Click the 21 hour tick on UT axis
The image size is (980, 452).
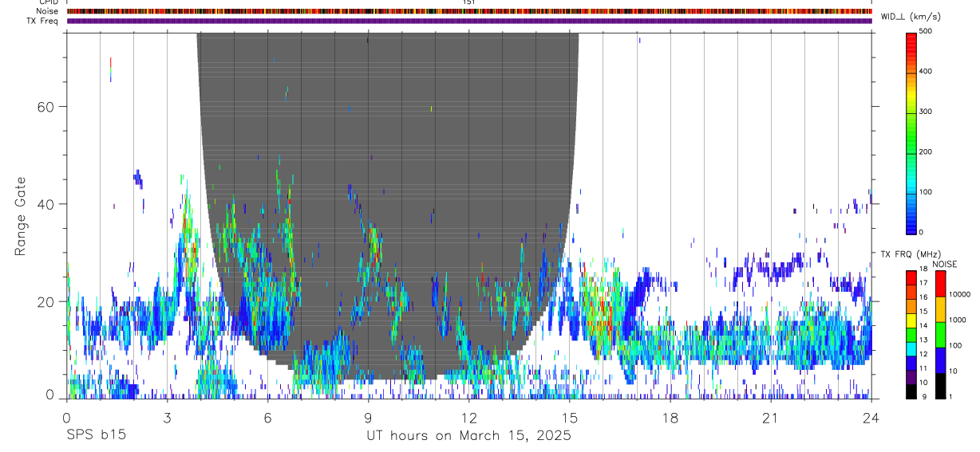coord(770,417)
